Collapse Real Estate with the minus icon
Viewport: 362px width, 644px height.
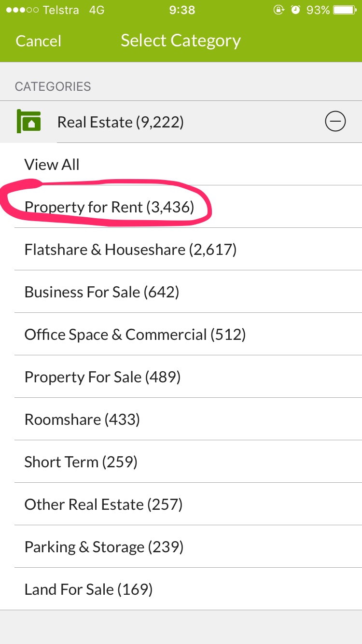335,122
